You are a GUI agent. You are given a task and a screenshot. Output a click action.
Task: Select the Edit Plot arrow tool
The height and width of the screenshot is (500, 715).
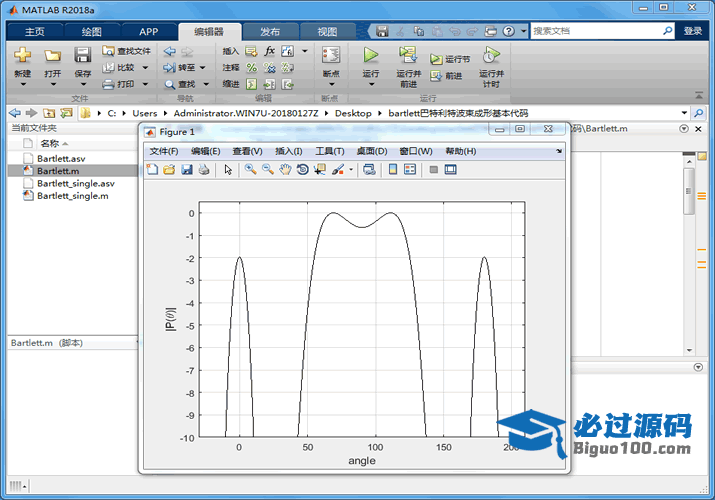228,170
